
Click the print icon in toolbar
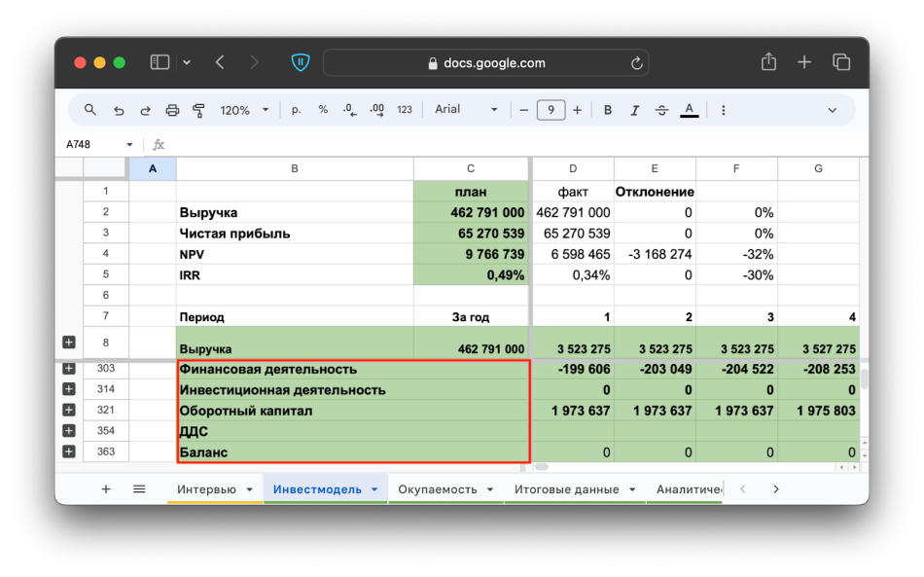(172, 110)
